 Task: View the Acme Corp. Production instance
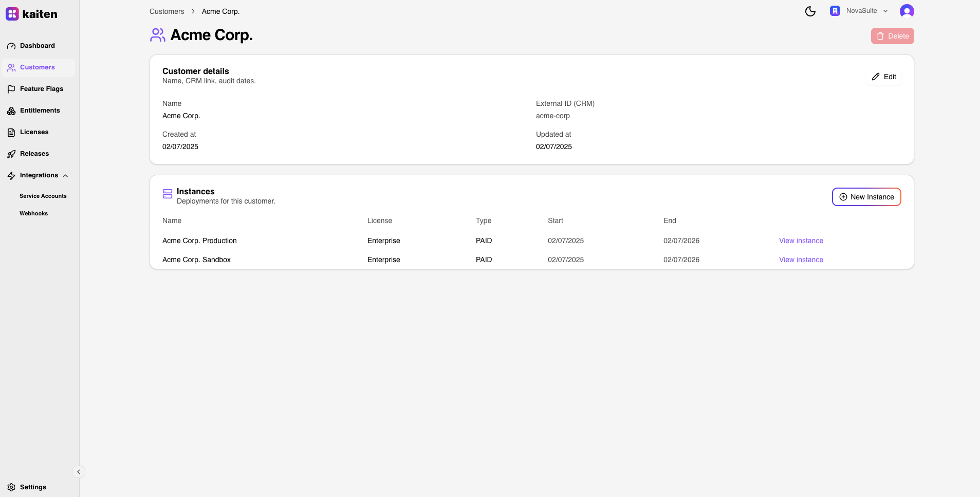[801, 241]
